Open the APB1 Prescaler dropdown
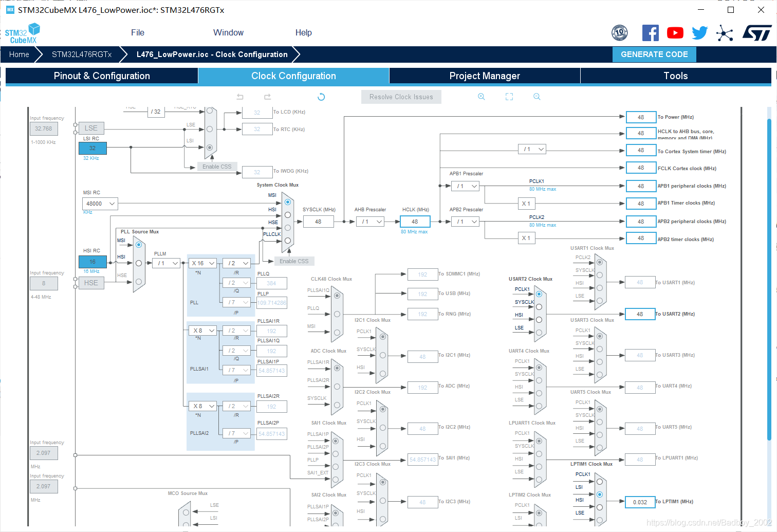This screenshot has width=777, height=532. (x=466, y=186)
